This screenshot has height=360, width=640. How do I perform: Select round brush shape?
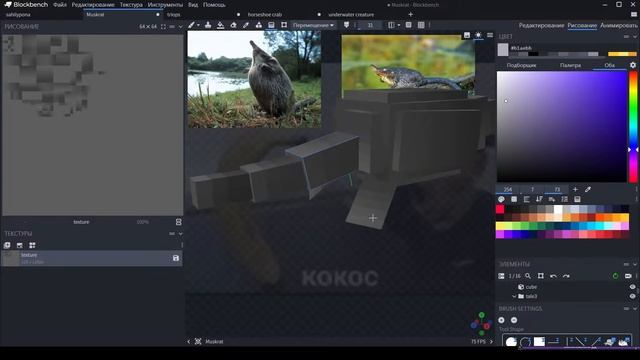point(511,342)
